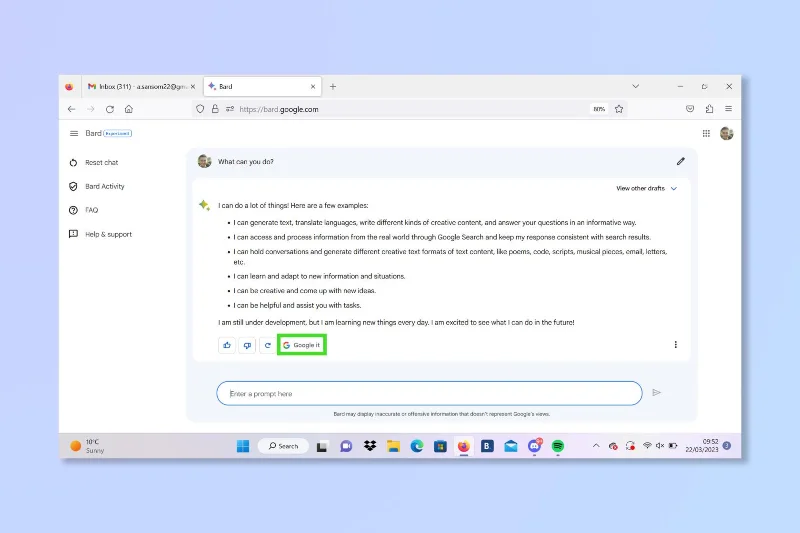Edit the prompt with pencil icon
The image size is (800, 533).
[681, 161]
